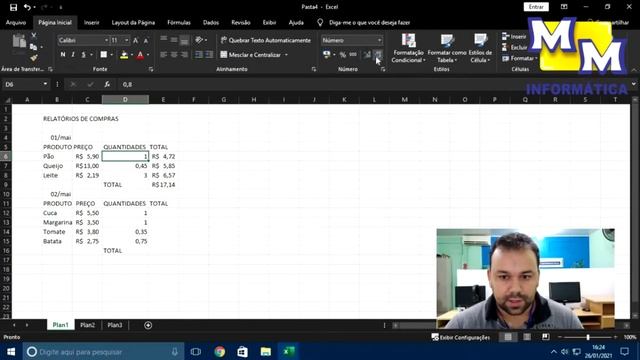Click top align icon

click(x=164, y=40)
